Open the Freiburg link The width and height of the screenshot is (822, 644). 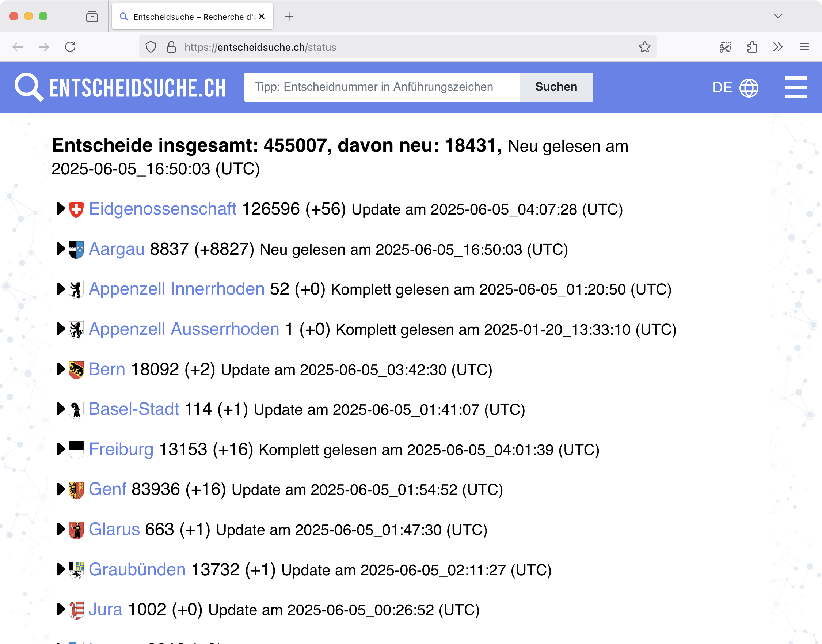coord(121,450)
